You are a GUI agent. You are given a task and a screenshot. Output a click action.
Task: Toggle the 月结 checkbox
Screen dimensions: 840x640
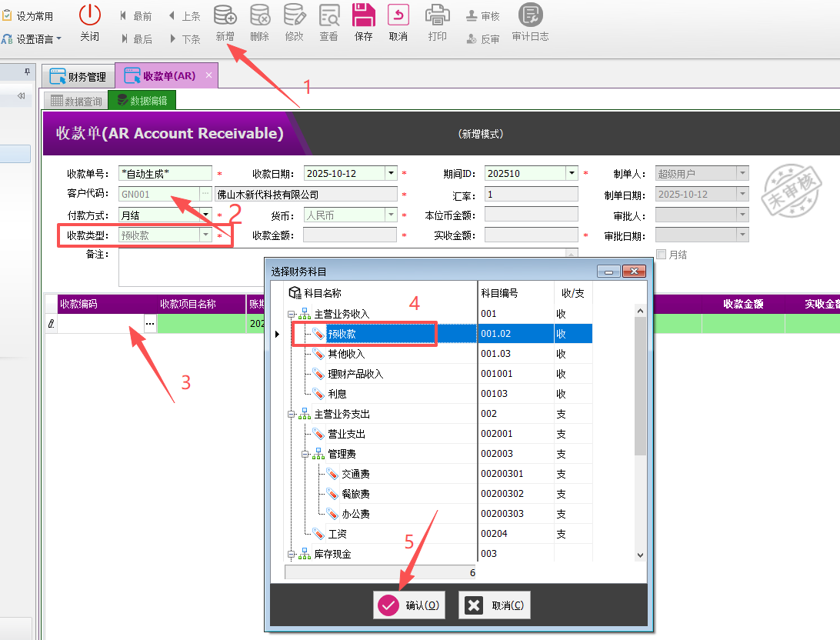[661, 255]
